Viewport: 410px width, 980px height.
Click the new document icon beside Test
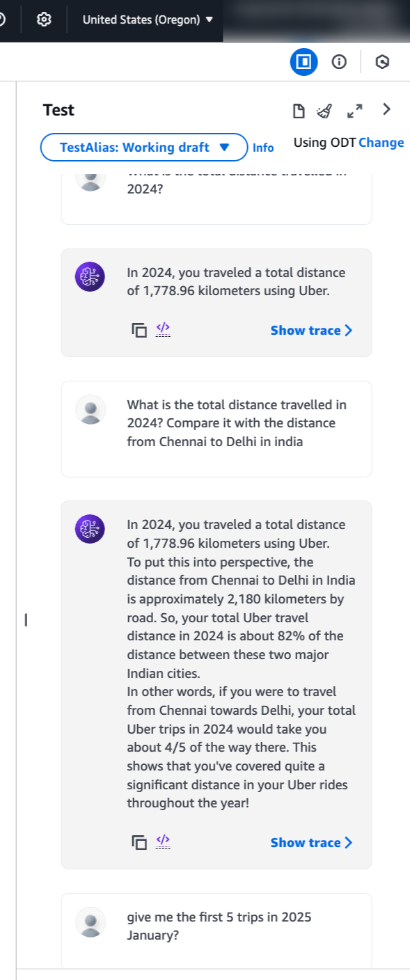[x=299, y=111]
